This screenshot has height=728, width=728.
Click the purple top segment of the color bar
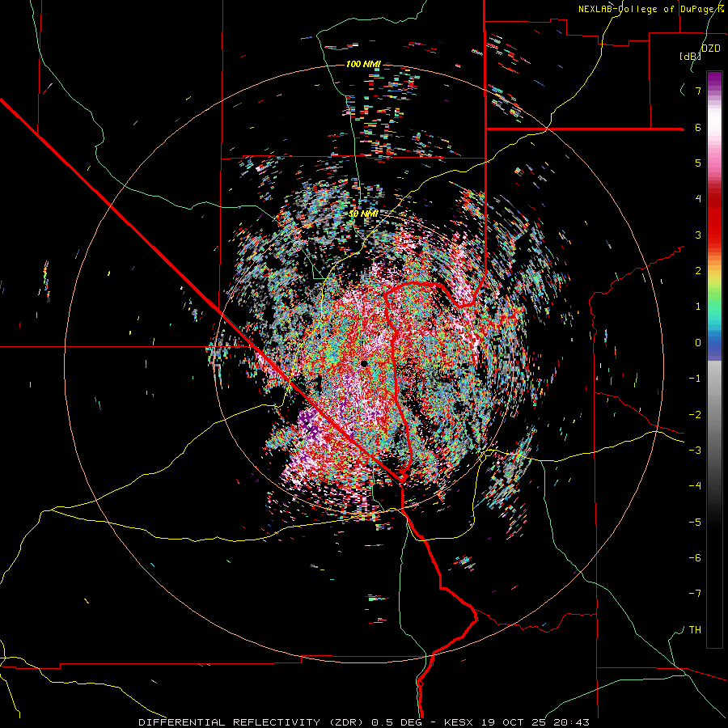pos(714,80)
